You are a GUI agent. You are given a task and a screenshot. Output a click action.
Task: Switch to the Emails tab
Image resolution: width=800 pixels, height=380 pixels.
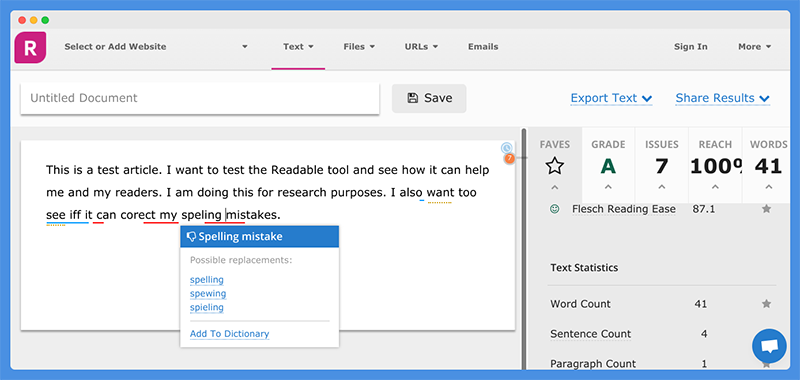tap(483, 46)
